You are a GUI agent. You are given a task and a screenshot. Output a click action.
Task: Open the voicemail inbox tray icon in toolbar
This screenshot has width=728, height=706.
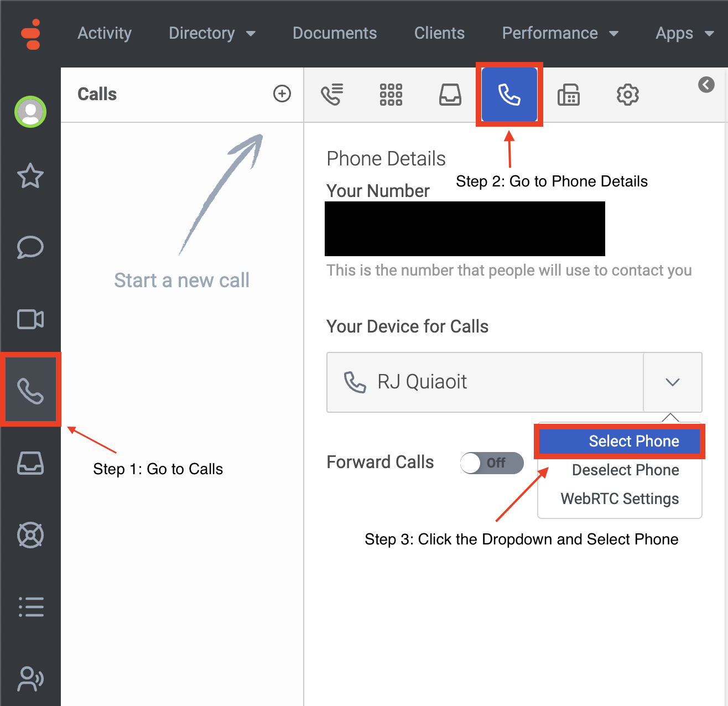coord(450,95)
